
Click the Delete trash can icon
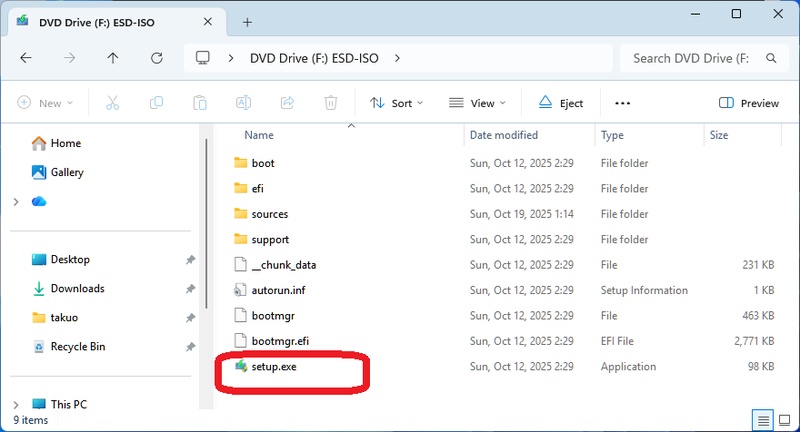click(331, 103)
